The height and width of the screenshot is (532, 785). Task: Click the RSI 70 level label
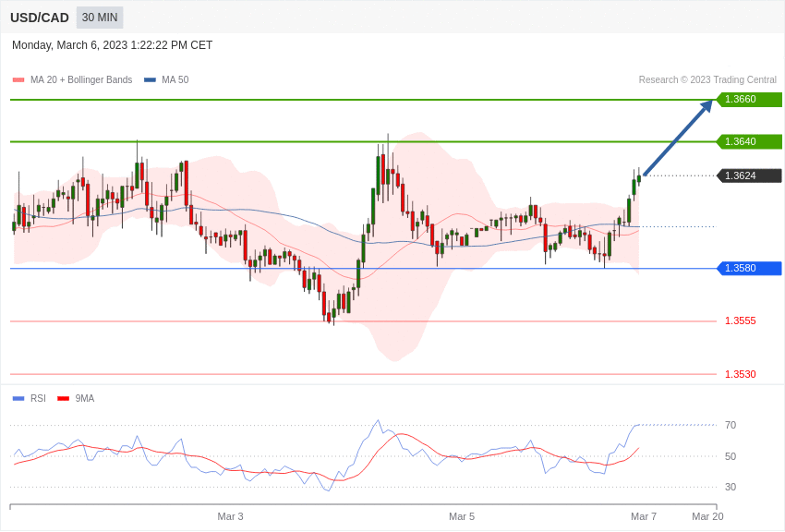[731, 425]
